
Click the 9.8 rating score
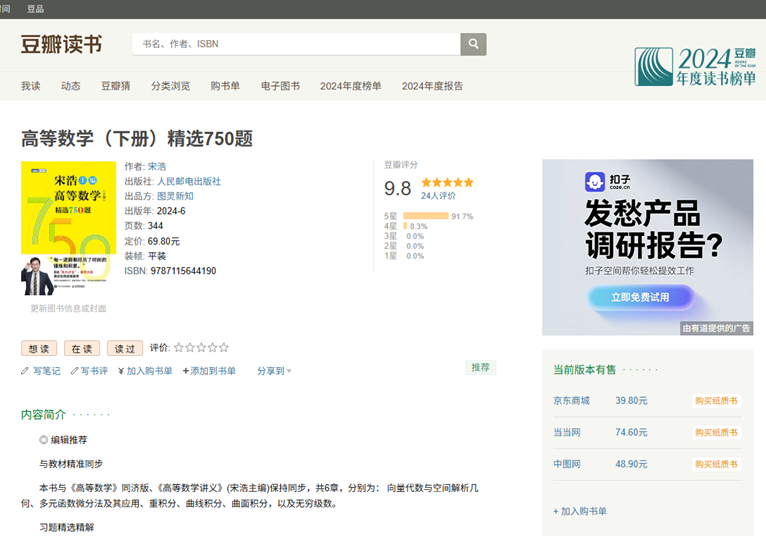tap(398, 188)
